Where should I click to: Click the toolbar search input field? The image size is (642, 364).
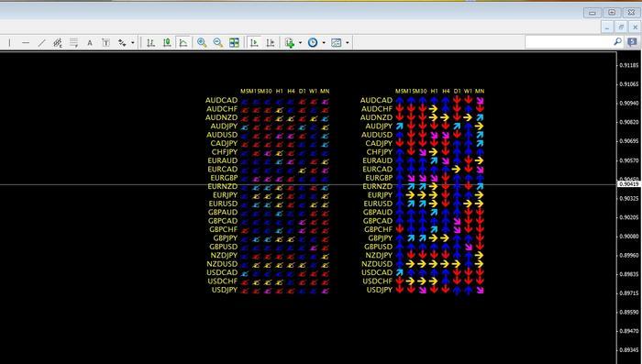(569, 42)
